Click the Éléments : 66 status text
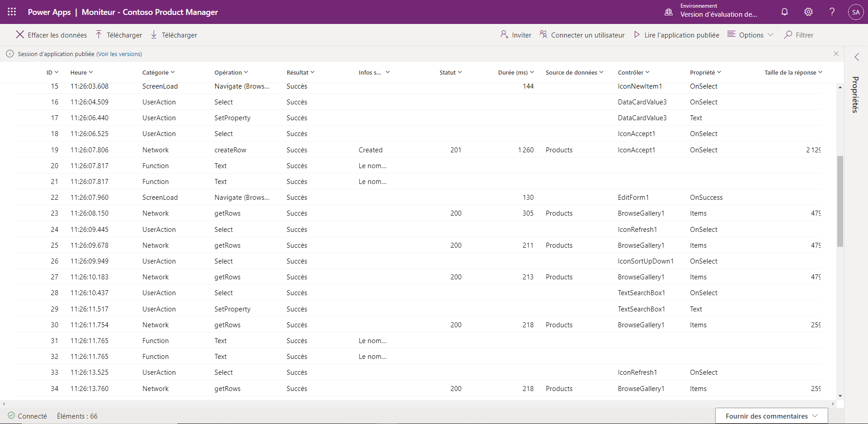The width and height of the screenshot is (868, 424). 77,416
